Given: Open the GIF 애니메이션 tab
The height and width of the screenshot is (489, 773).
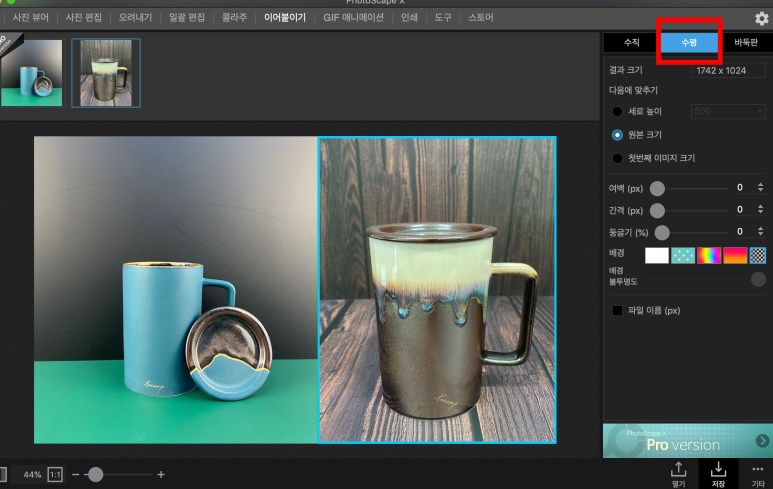Looking at the screenshot, I should tap(353, 18).
